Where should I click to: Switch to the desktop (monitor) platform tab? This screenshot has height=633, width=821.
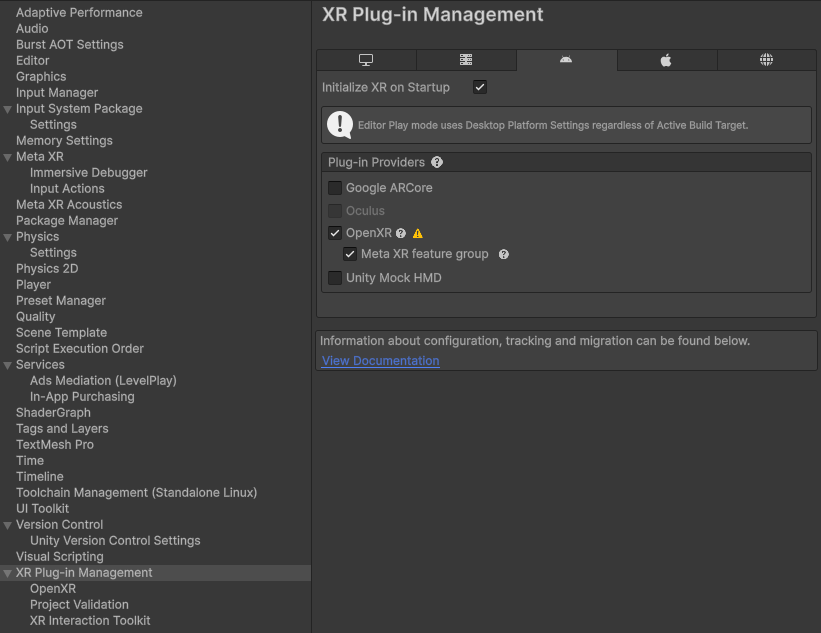coord(366,60)
